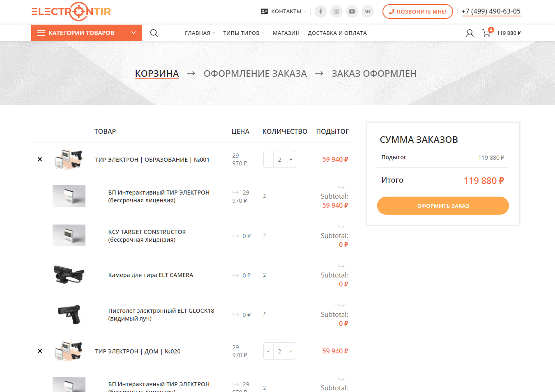The height and width of the screenshot is (392, 555).
Task: Open ДОСТАВКА И ОПЛАТА page
Action: pos(337,33)
